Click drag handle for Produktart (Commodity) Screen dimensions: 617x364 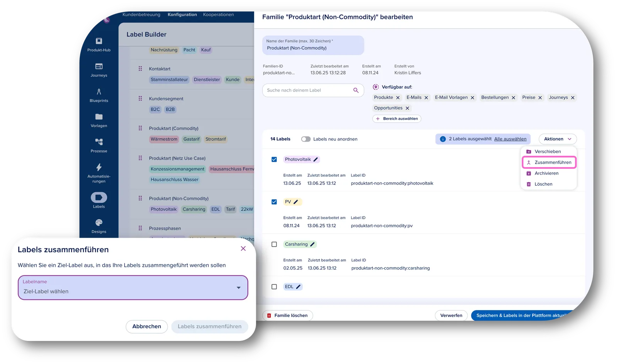click(x=140, y=128)
